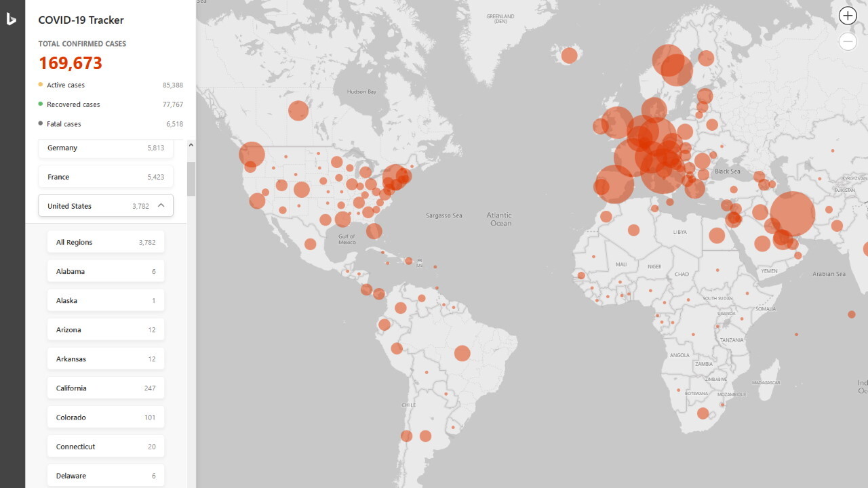Image resolution: width=868 pixels, height=488 pixels.
Task: Click the black Fatal cases dot
Action: 39,123
